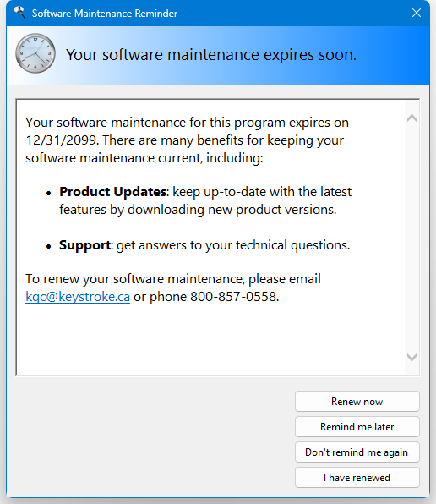Screen dimensions: 436x504
Task: Choose Remind me later
Action: coord(357,426)
